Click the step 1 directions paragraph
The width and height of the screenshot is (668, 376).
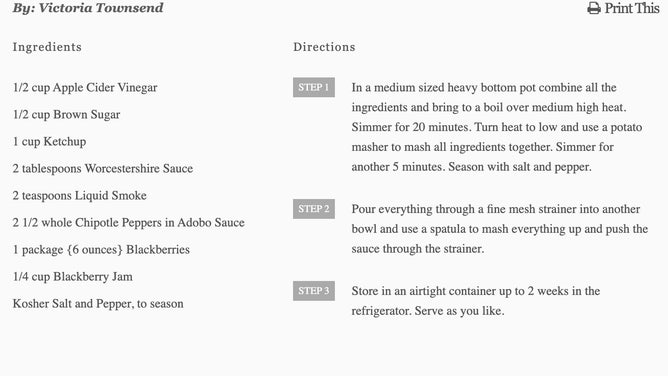coord(497,127)
